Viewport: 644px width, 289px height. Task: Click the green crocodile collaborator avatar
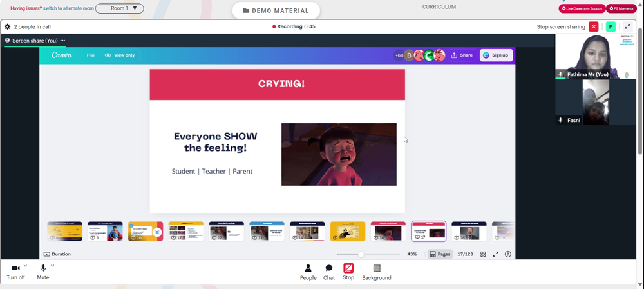pyautogui.click(x=429, y=55)
